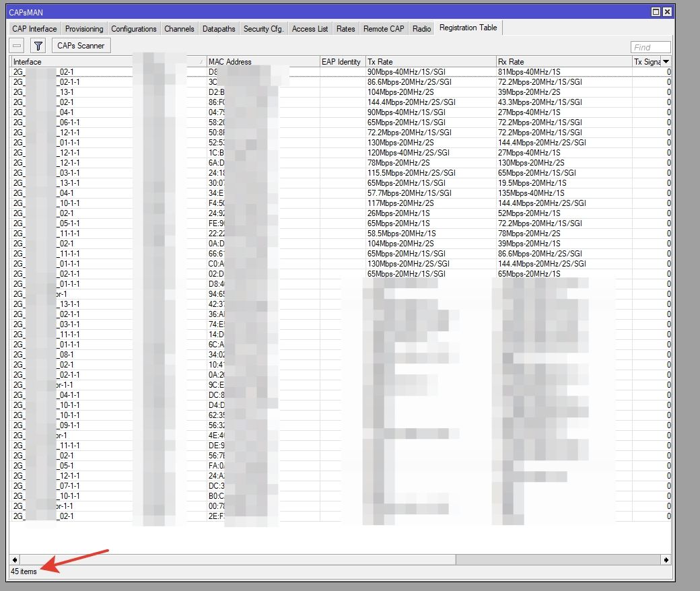Click the right scroll arrow
Screen dimensions: 700x591
pos(666,560)
